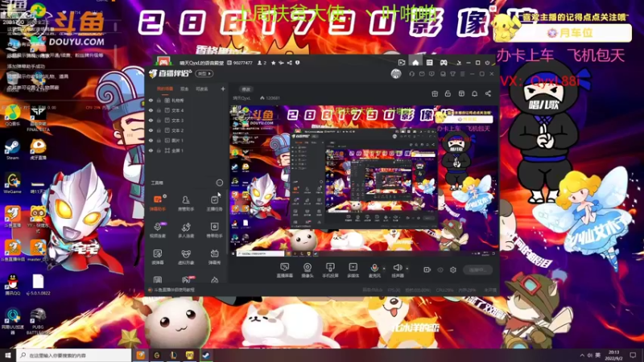Expand microphone options arrow
644x362 pixels.
tap(384, 269)
